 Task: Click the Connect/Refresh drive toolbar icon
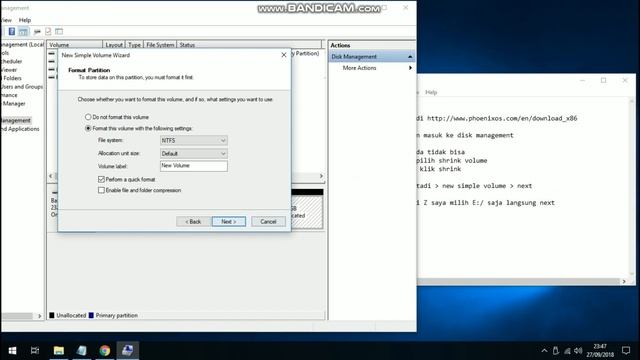click(37, 31)
